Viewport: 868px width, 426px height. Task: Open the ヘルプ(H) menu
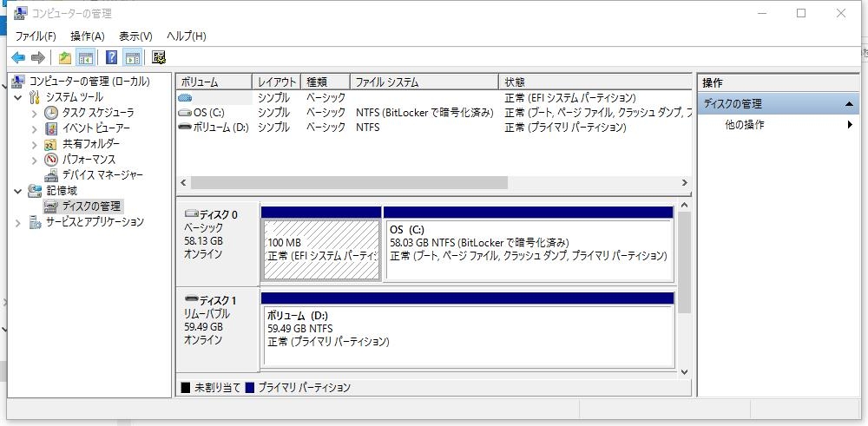(187, 36)
